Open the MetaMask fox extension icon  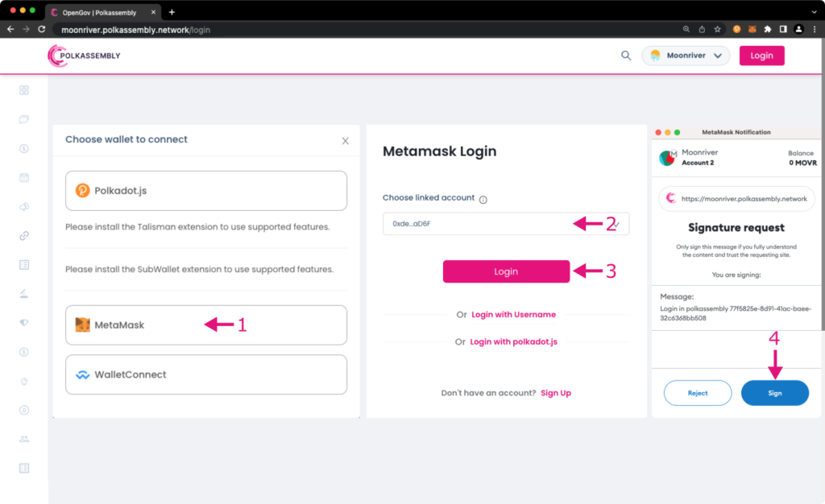pos(752,30)
